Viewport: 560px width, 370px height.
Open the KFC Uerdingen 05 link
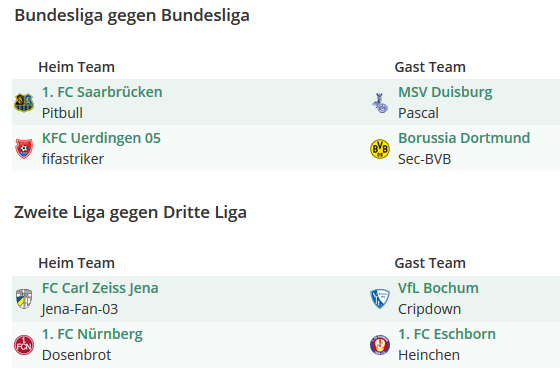click(x=101, y=138)
